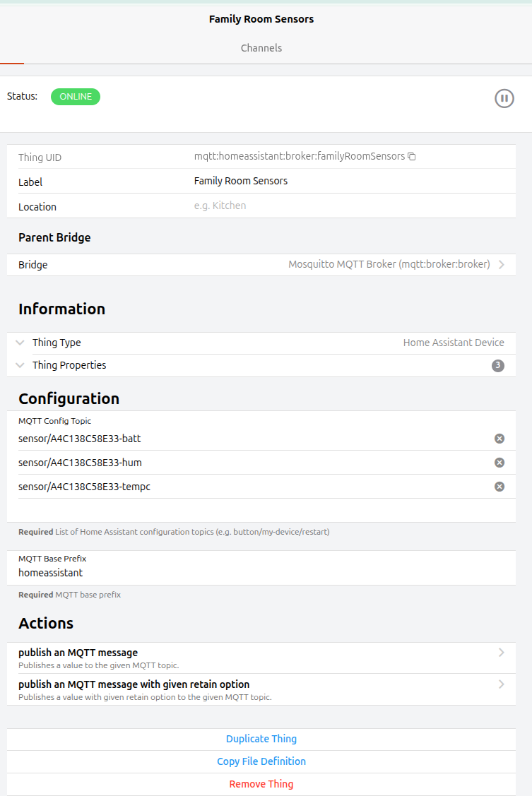The image size is (532, 796).
Task: Click the ONLINE status badge
Action: pos(76,97)
